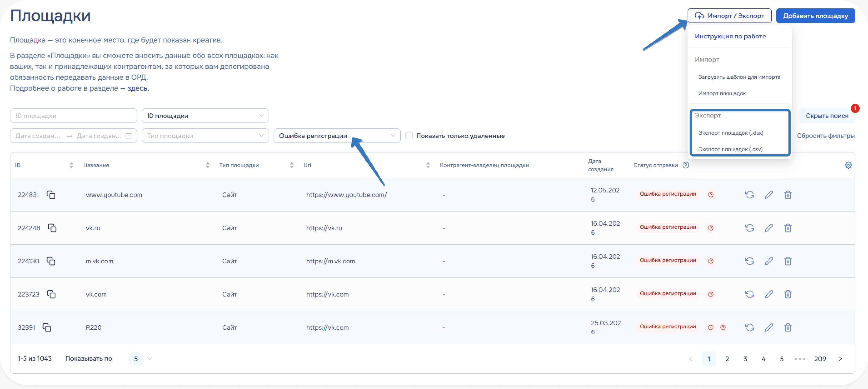Expand the rows per page selector
The width and height of the screenshot is (868, 389).
click(x=140, y=359)
